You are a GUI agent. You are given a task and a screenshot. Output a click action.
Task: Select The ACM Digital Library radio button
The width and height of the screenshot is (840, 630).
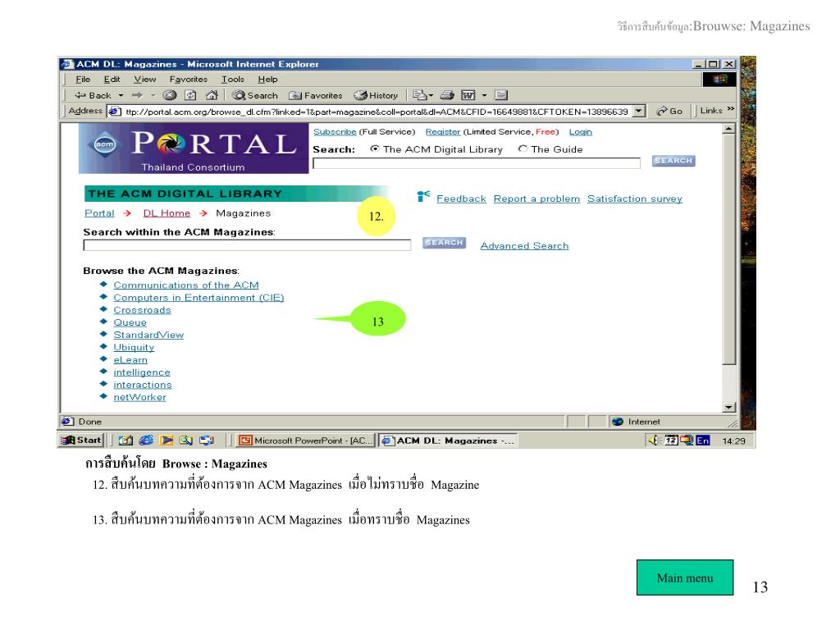tap(374, 148)
